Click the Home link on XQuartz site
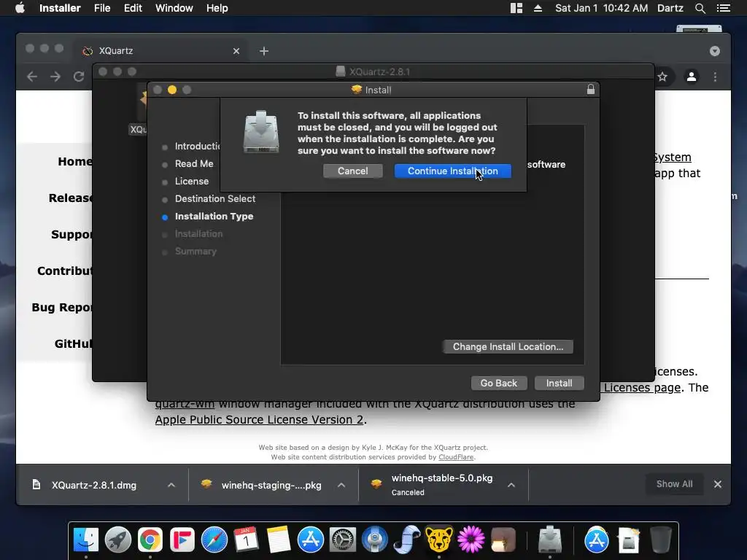Viewport: 747px width, 560px height. tap(75, 161)
